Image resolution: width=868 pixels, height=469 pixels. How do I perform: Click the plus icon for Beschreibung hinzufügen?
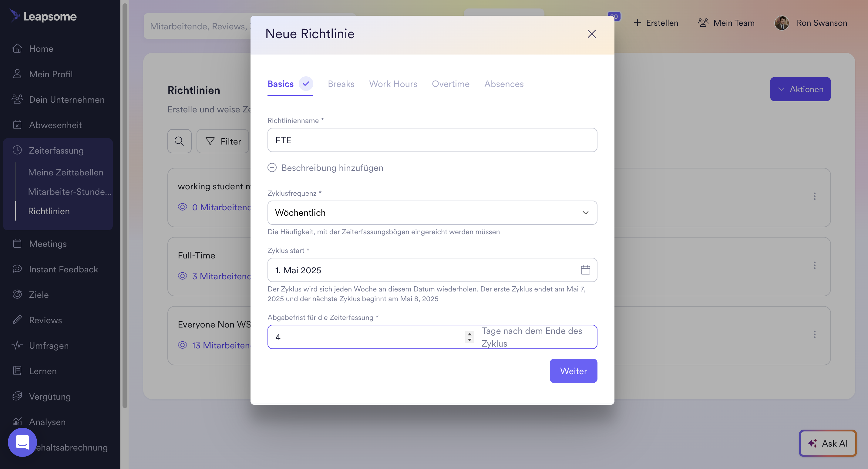click(x=272, y=168)
